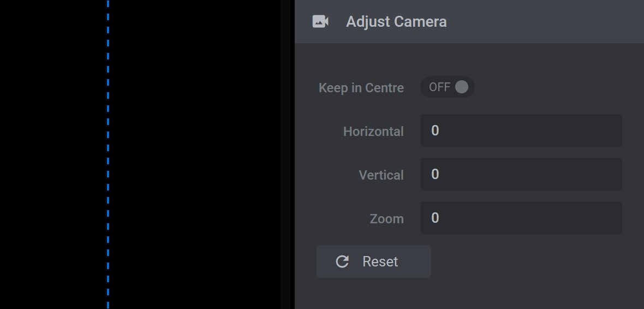
Task: Click the 0 value in Horizontal field
Action: 435,130
